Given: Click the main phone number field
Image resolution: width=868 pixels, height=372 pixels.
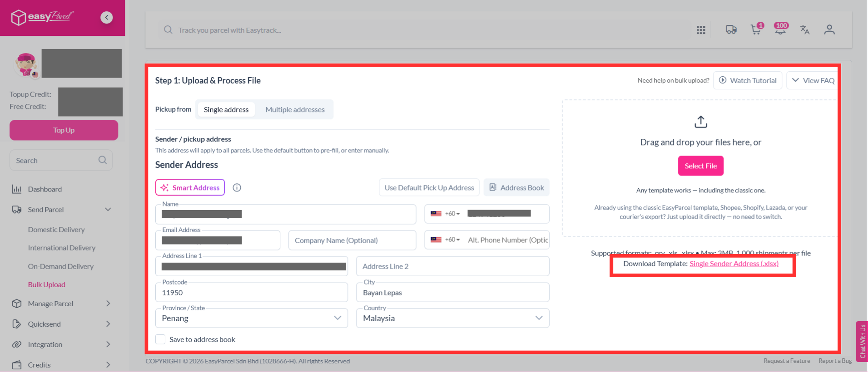Looking at the screenshot, I should point(506,214).
